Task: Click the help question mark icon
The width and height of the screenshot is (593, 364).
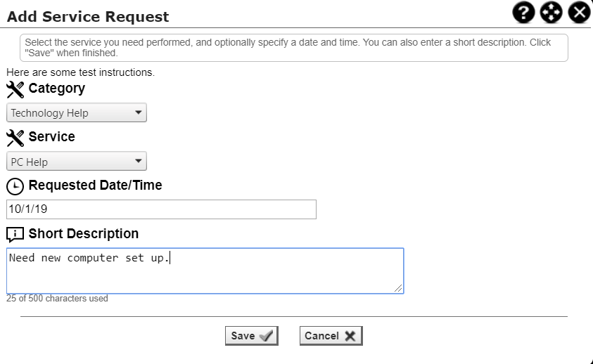Action: click(x=525, y=12)
